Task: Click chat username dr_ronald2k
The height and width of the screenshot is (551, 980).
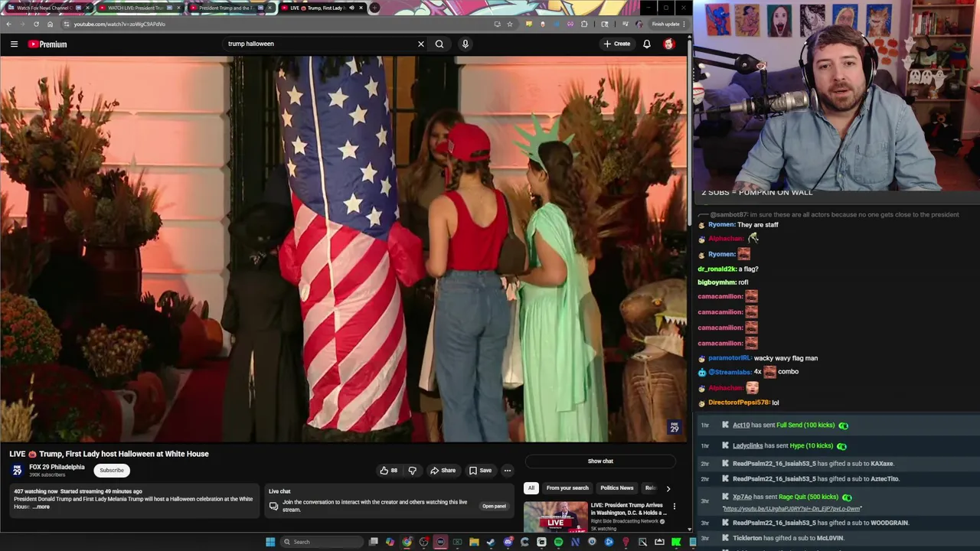Action: click(716, 269)
